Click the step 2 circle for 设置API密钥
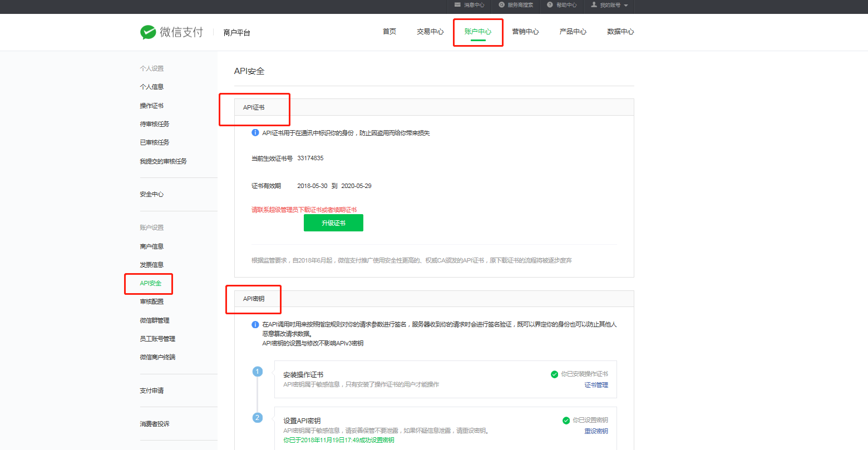 tap(257, 417)
